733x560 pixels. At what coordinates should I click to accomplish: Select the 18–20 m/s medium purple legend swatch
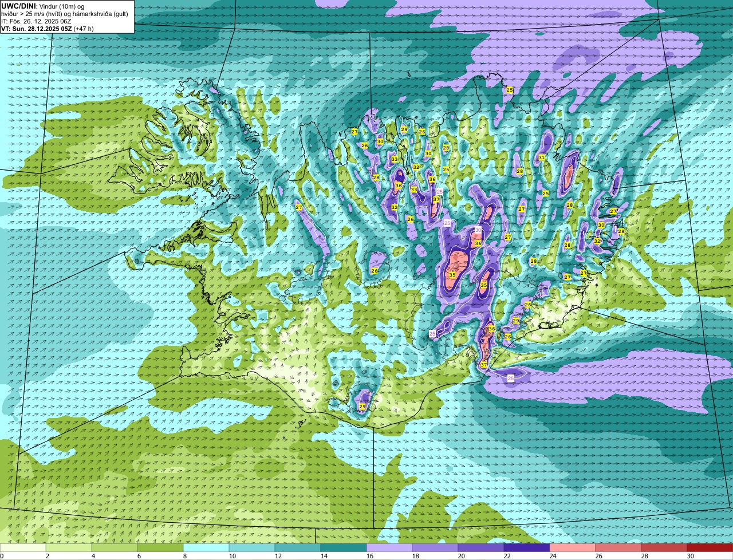435,547
